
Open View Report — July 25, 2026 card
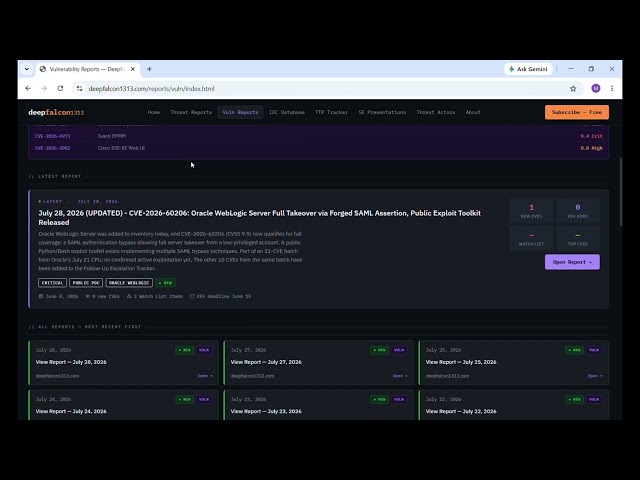point(513,363)
